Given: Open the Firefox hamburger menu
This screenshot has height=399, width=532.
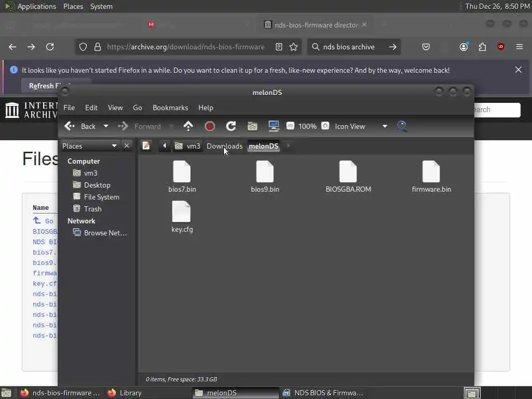Looking at the screenshot, I should click(x=520, y=47).
